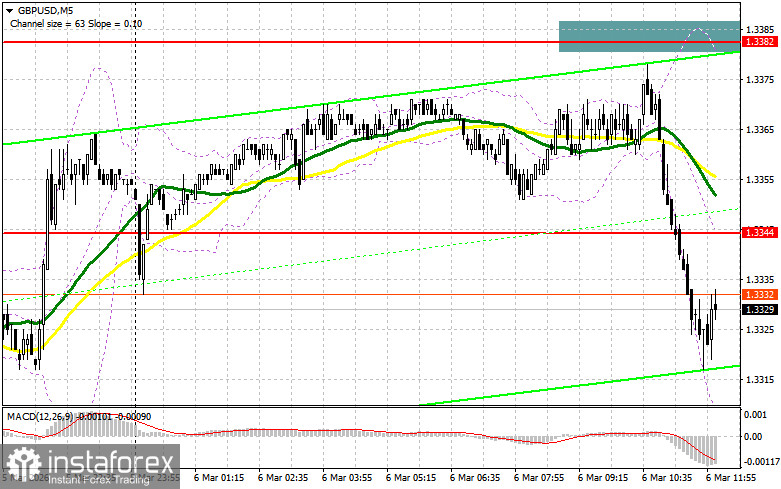Screen dimensions: 781x489
Task: Click the 6 Mar 02:35 time label
Action: pyautogui.click(x=283, y=478)
